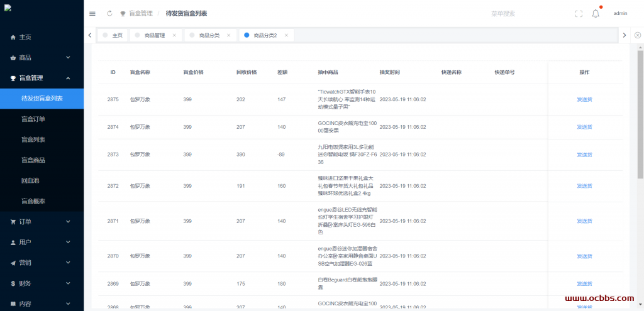Collapse the 盲盒管理 menu chevron
Screen dimensions: 644x311
click(68, 78)
